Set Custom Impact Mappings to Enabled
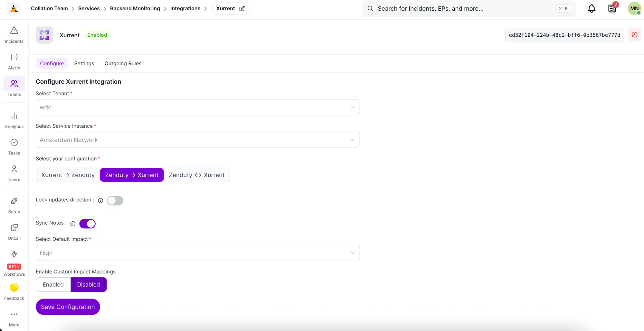 pos(53,285)
